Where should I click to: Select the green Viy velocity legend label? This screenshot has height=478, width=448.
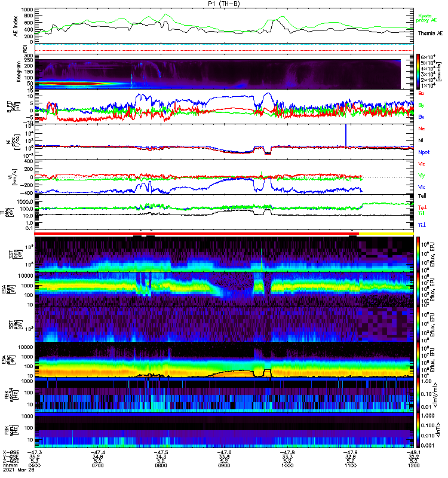click(x=422, y=176)
